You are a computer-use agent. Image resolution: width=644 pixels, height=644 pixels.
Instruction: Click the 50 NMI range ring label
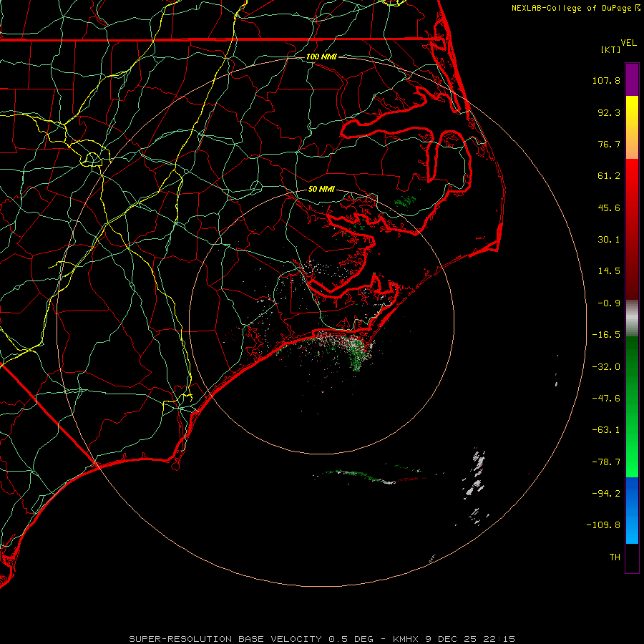(x=321, y=190)
